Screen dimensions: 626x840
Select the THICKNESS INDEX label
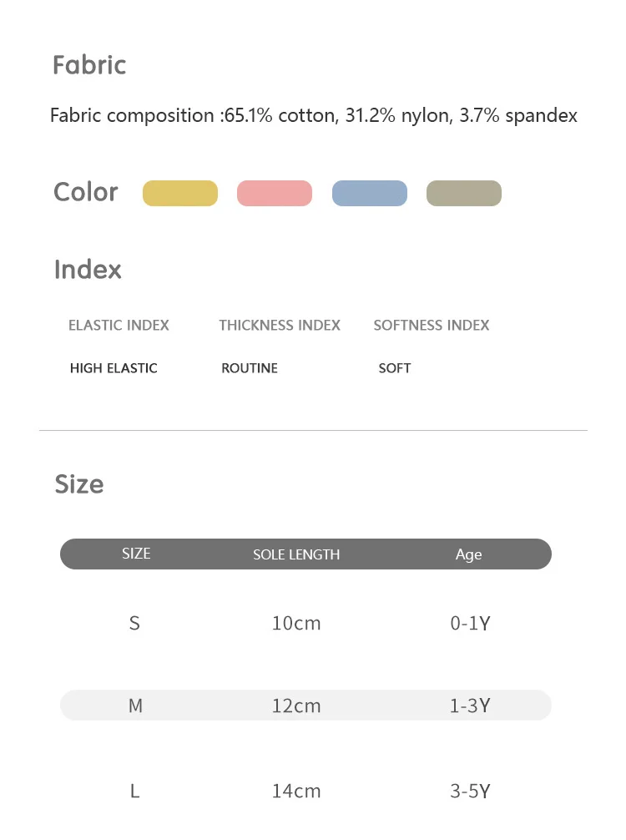tap(280, 326)
